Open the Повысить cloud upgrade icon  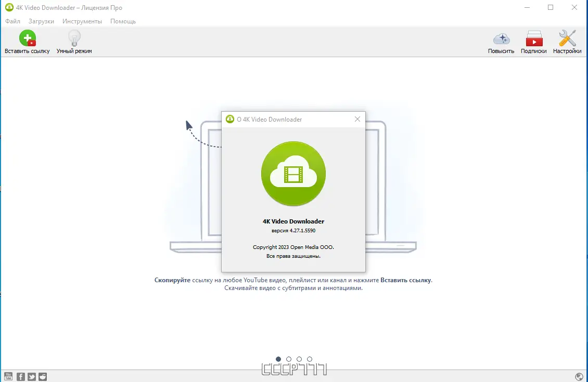coord(501,38)
